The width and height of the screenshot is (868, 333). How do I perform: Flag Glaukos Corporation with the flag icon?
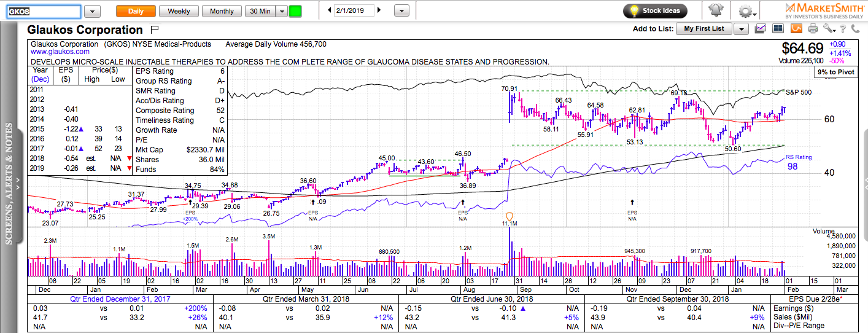point(154,29)
